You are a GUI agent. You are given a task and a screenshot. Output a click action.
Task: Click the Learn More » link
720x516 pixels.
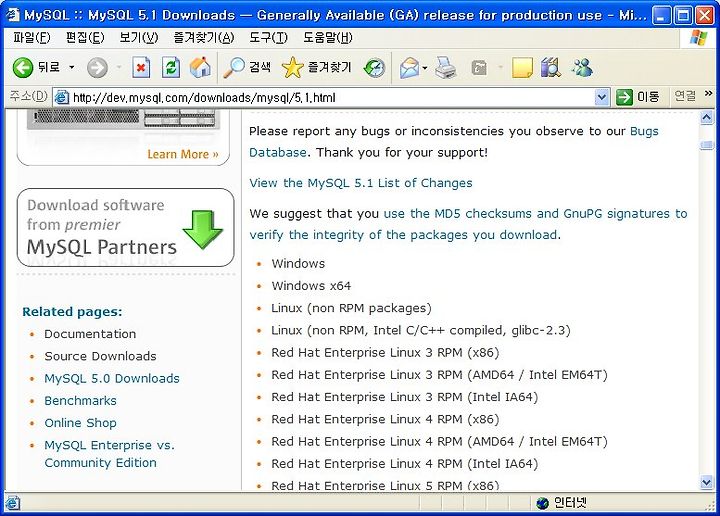click(183, 154)
